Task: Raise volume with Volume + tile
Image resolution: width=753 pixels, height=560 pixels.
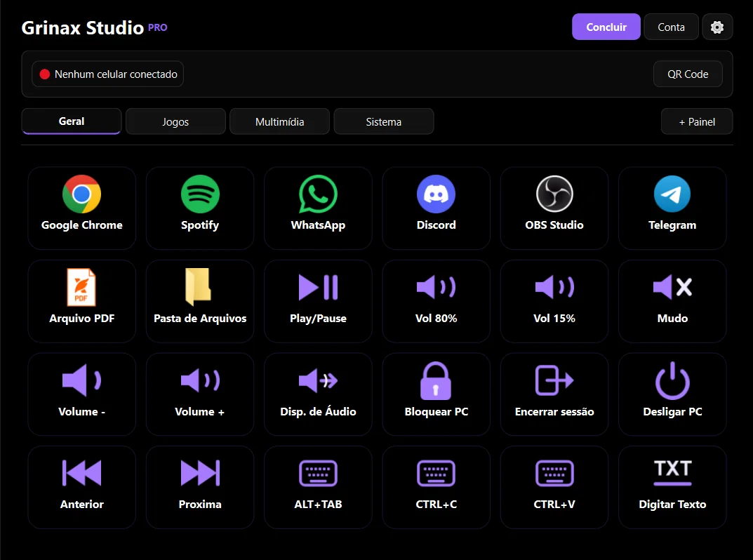Action: click(x=200, y=394)
